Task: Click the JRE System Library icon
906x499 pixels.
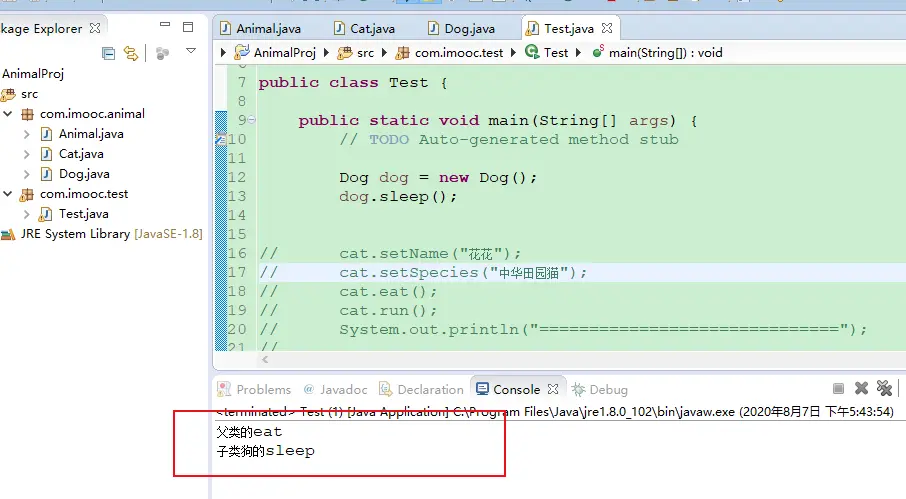Action: coord(8,234)
